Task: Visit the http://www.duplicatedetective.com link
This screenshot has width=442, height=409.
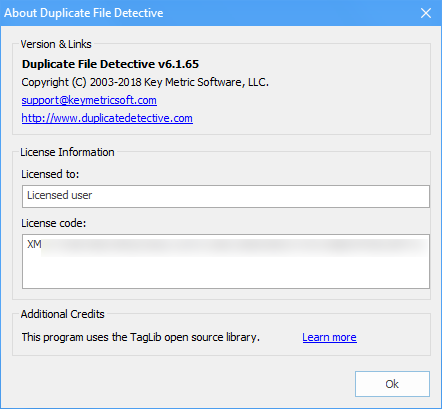Action: tap(107, 118)
